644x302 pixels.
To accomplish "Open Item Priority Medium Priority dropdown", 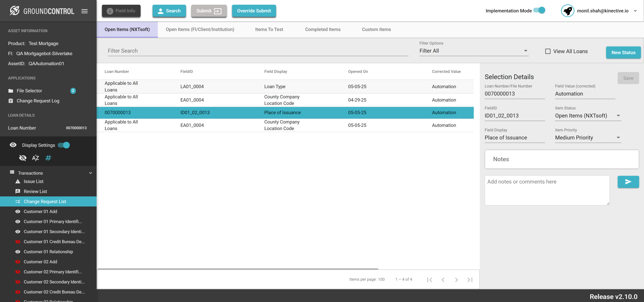I will pyautogui.click(x=588, y=137).
